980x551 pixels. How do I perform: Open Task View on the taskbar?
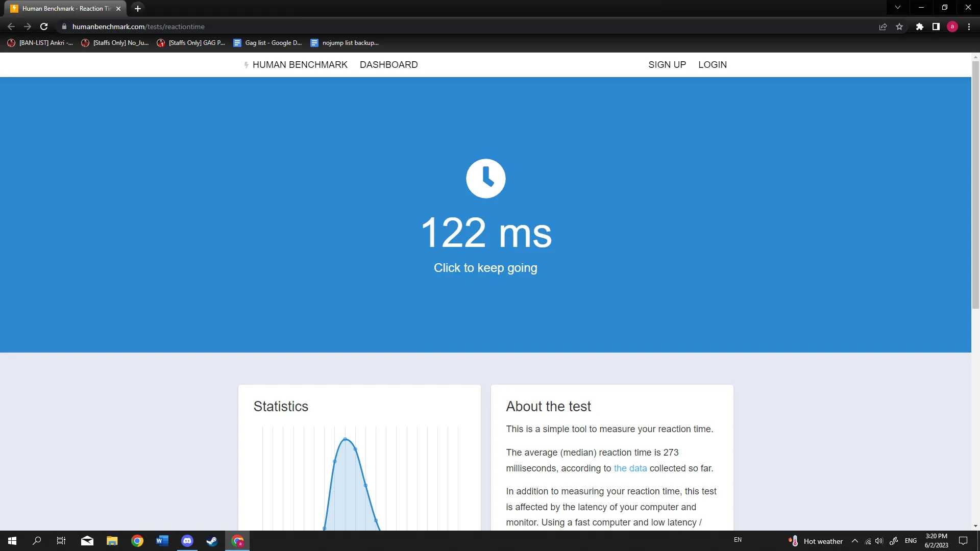(x=61, y=541)
